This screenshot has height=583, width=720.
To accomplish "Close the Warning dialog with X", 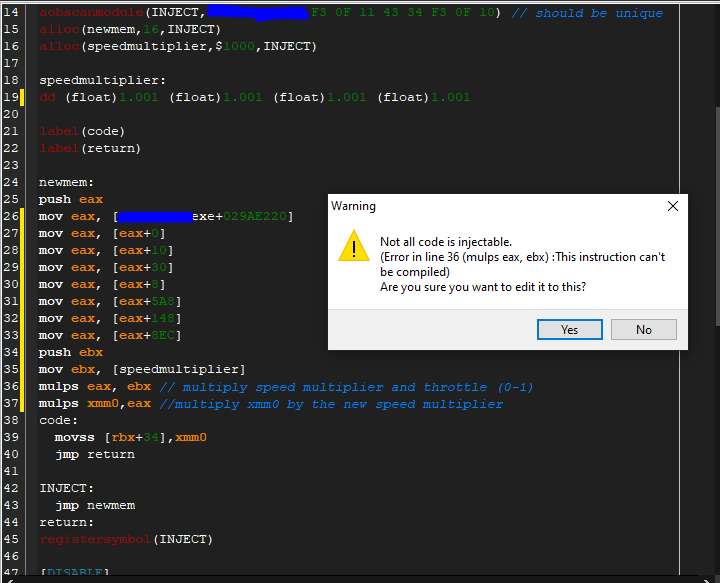I will [x=672, y=206].
